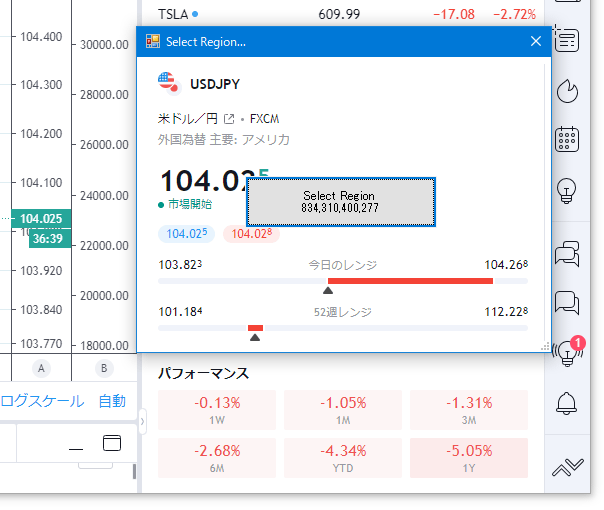604x510 pixels.
Task: Click the 1Y performance -5.05% tile
Action: pos(469,458)
